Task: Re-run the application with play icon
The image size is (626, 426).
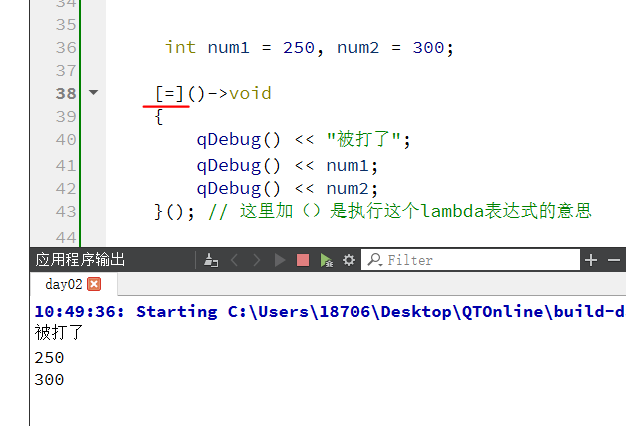Action: click(280, 260)
